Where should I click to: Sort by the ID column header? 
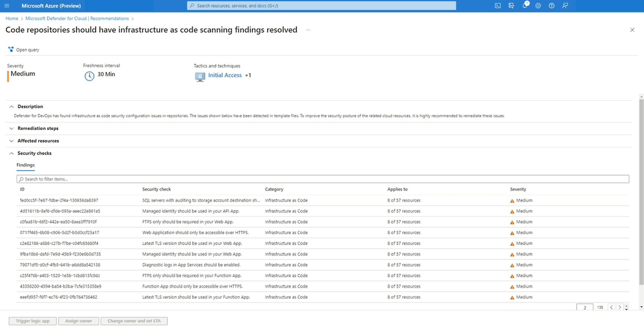22,189
